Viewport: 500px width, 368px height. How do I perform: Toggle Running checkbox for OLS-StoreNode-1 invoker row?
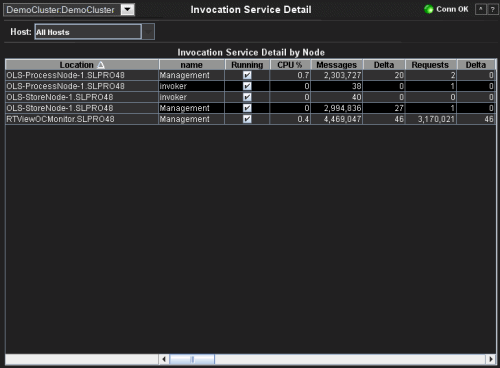point(247,97)
